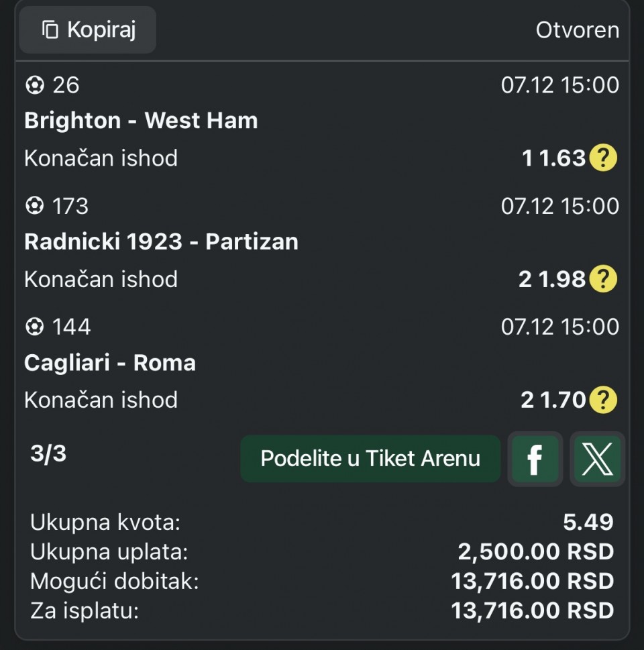Image resolution: width=644 pixels, height=650 pixels.
Task: Click soccer ball icon beside 26
Action: (34, 85)
